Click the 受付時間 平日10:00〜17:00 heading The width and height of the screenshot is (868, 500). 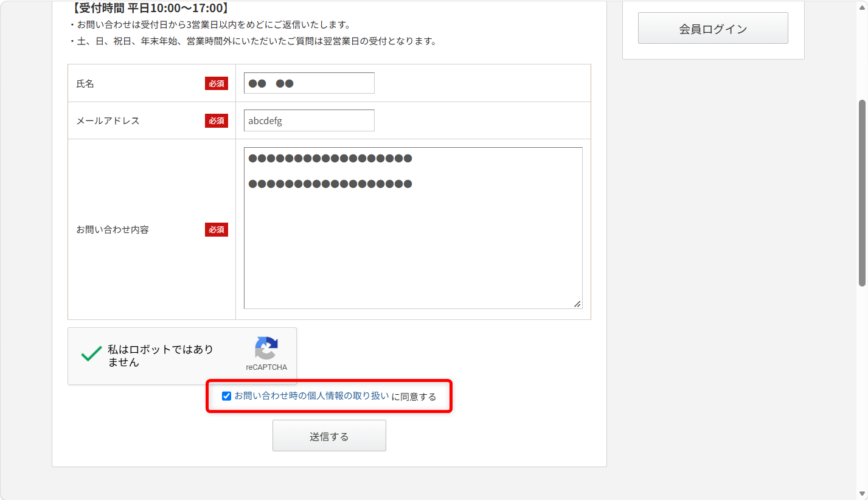point(150,9)
